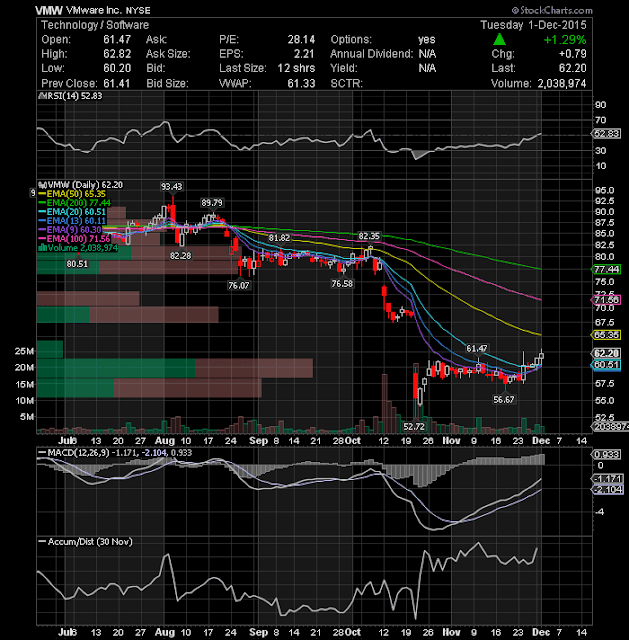Select the 56.67 price annotation

(x=504, y=400)
